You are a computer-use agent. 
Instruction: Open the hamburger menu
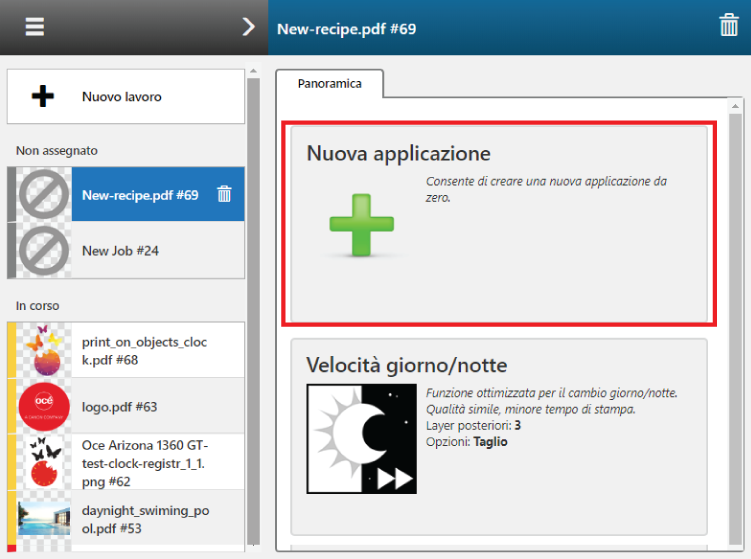pos(34,27)
